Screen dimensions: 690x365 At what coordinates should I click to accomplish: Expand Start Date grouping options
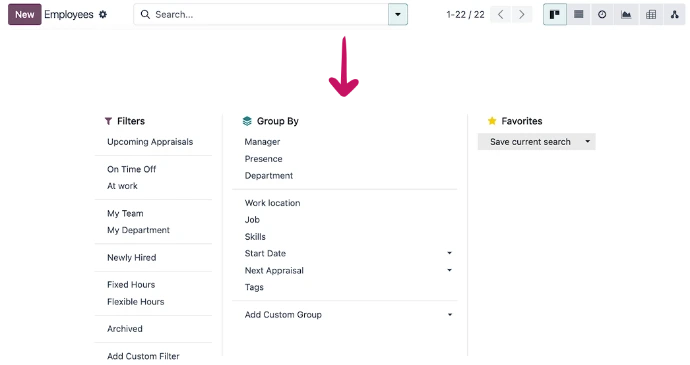(449, 253)
